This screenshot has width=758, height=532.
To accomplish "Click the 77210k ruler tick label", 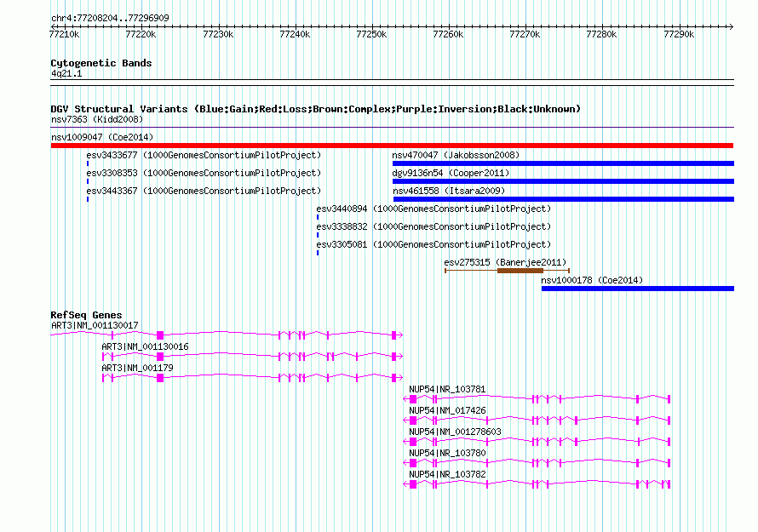I will [64, 34].
